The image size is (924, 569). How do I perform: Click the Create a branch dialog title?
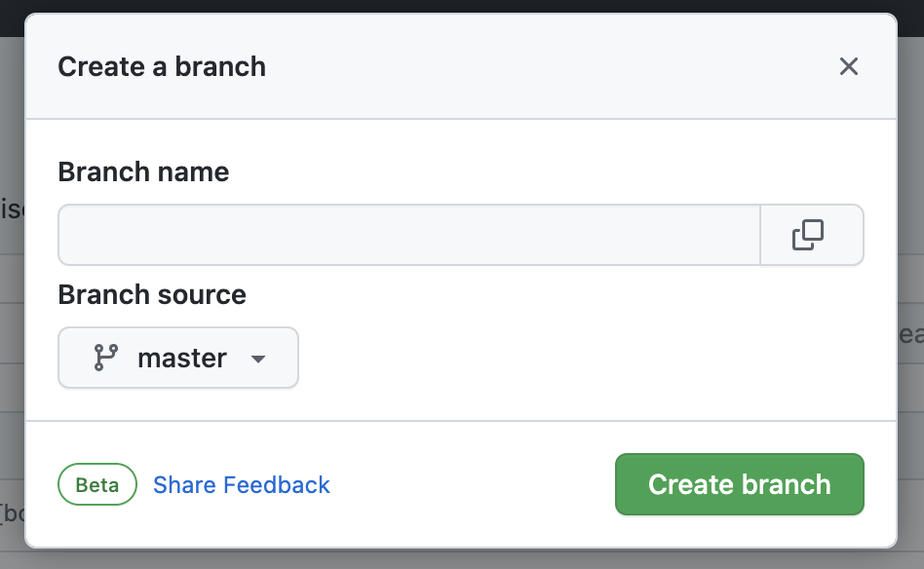coord(162,66)
